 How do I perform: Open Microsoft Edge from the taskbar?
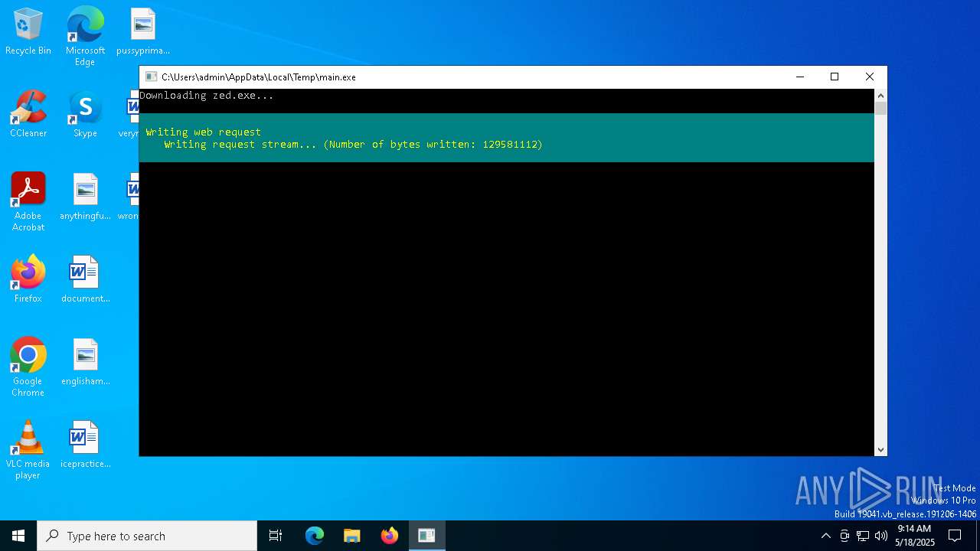(315, 536)
